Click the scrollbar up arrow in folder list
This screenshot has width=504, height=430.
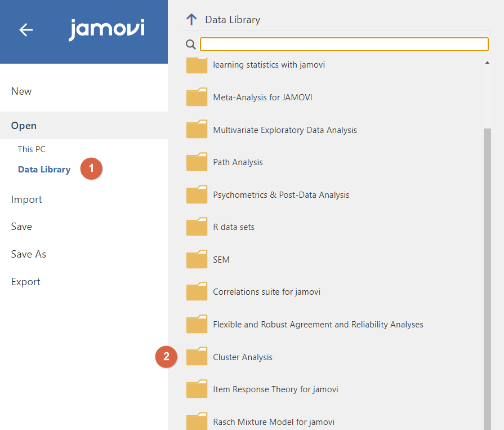pos(487,63)
